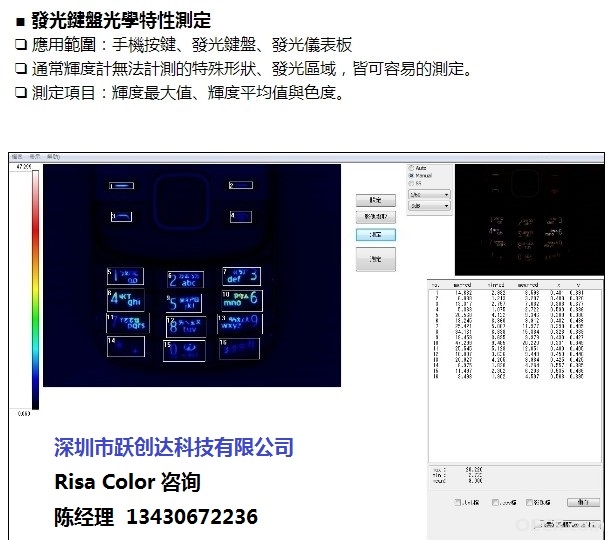616x540 pixels.
Task: Tick the middle checkbox under the results
Action: click(495, 502)
